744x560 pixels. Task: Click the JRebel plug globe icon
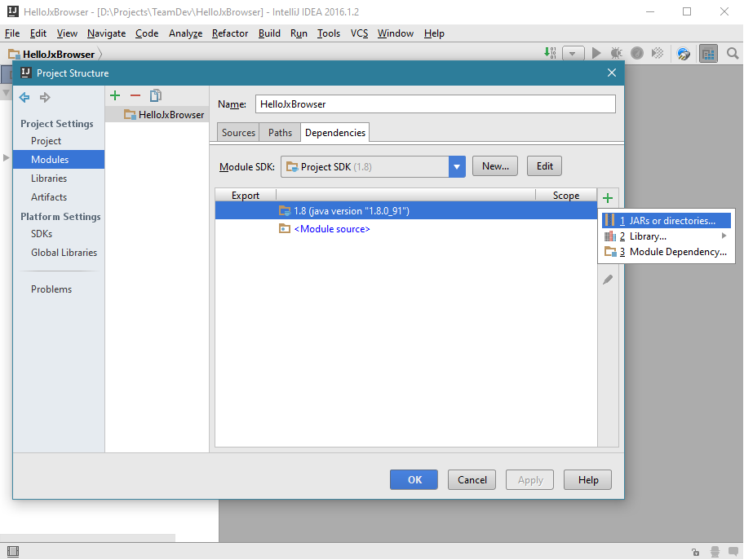pos(684,54)
